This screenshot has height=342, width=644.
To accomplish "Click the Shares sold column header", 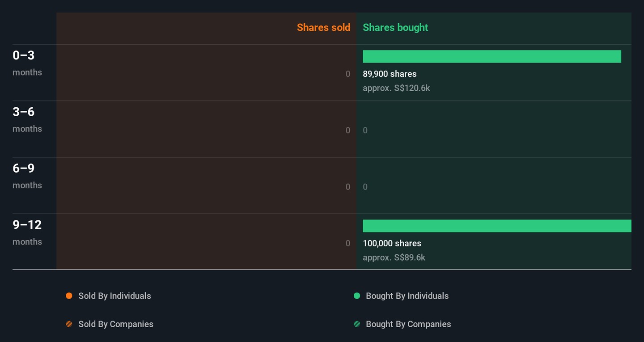I will 323,28.
